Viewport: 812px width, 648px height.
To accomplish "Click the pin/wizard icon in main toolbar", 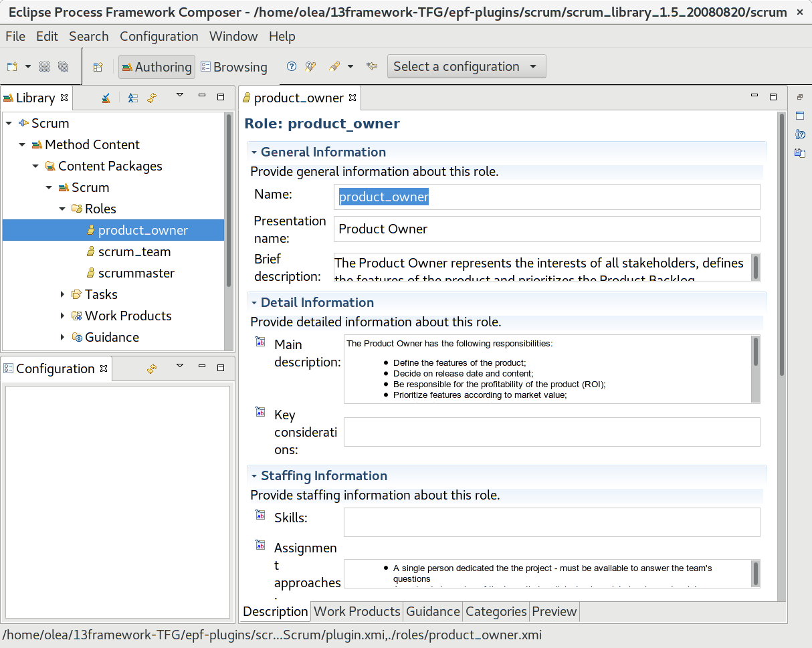I will pyautogui.click(x=334, y=66).
